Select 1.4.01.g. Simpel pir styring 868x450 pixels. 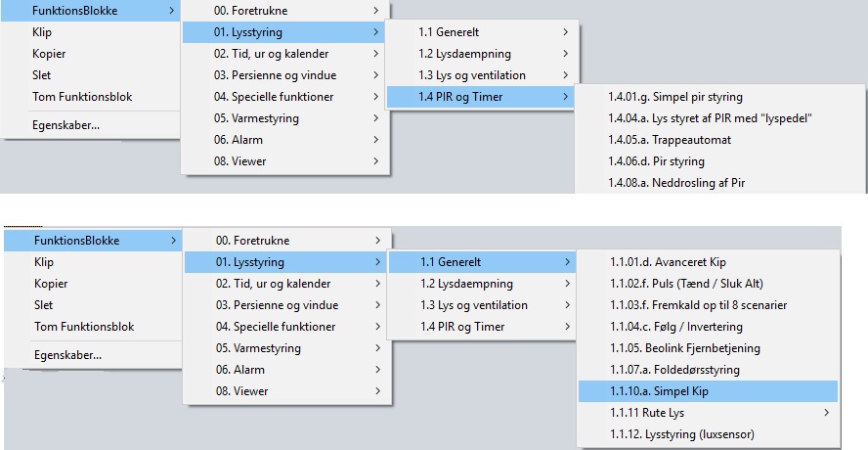[x=674, y=97]
